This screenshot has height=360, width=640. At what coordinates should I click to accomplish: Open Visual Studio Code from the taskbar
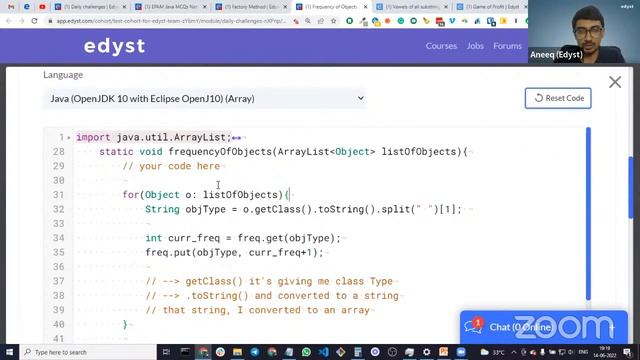point(324,352)
